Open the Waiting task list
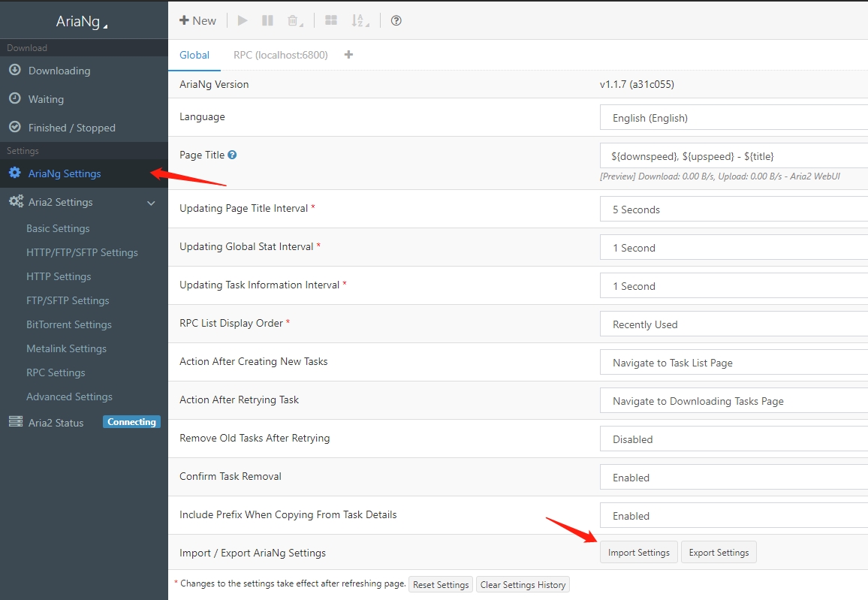The width and height of the screenshot is (868, 600). 46,99
